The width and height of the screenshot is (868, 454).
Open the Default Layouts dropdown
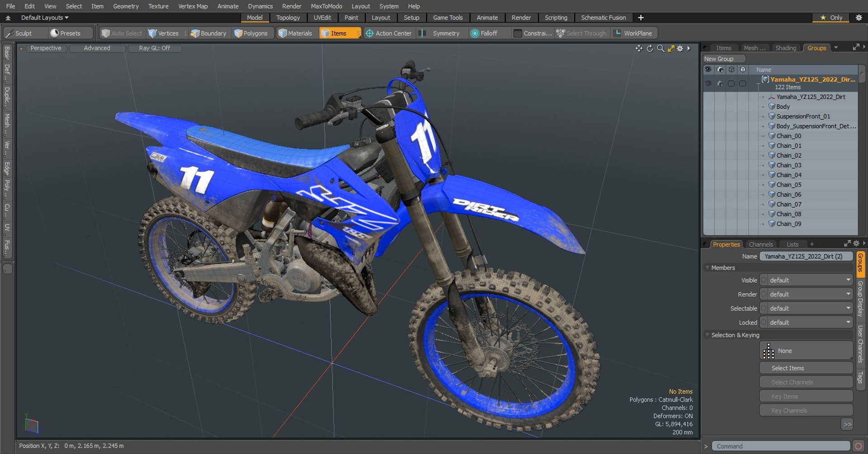click(45, 18)
